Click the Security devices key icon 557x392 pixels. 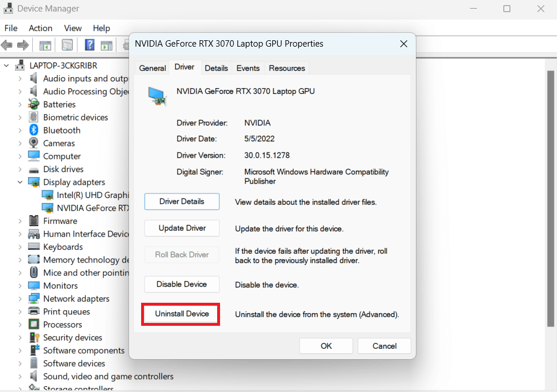coord(34,337)
